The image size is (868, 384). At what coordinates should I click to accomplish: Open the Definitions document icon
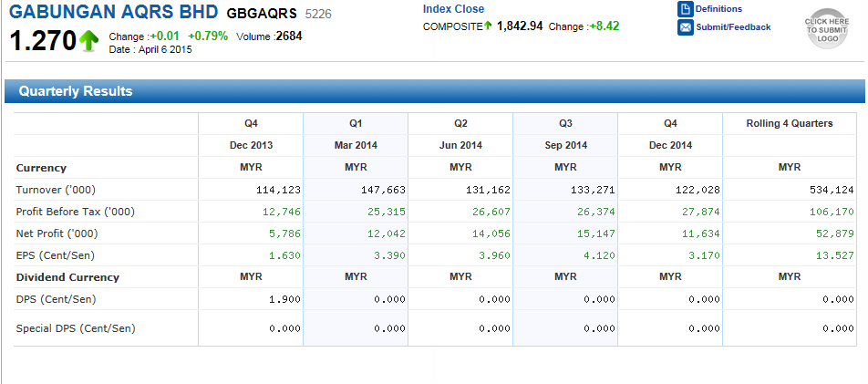[686, 9]
